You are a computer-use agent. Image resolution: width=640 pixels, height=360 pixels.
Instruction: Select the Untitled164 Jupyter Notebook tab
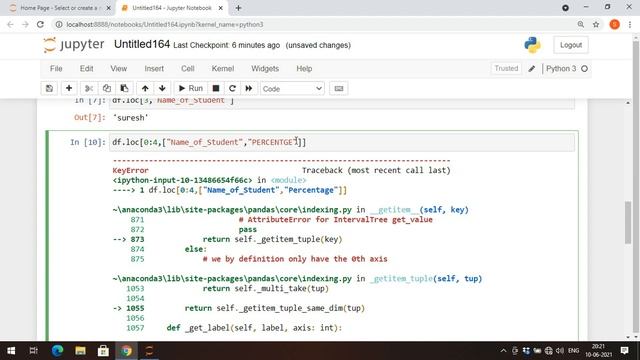(x=171, y=8)
